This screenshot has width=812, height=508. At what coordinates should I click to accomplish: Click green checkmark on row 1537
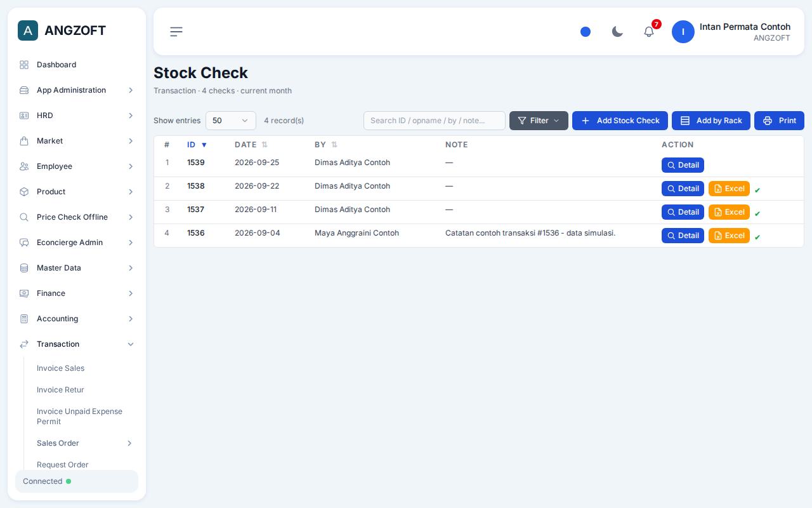pos(757,213)
